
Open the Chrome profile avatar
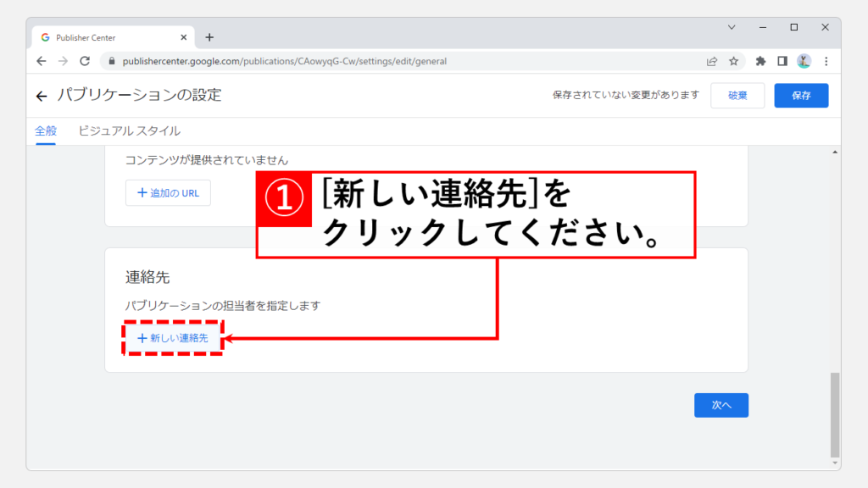coord(804,61)
